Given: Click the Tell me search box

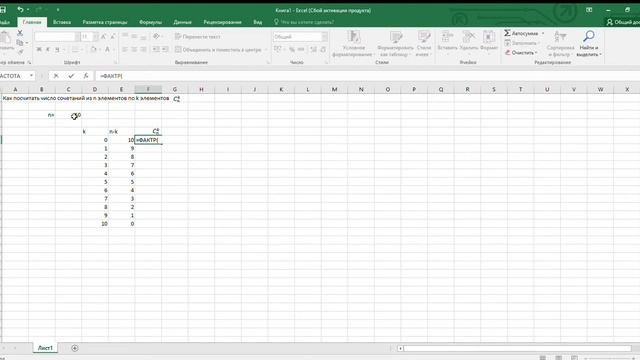Looking at the screenshot, I should click(x=304, y=22).
